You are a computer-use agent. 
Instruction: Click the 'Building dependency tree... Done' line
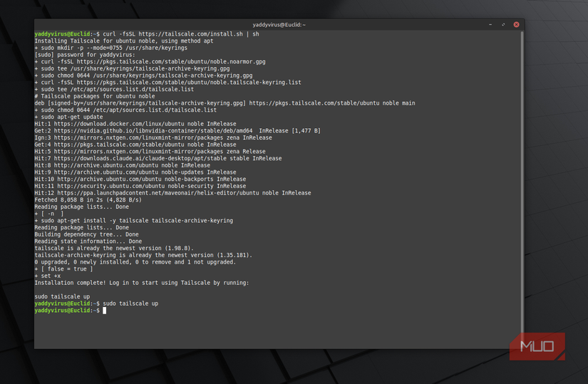[x=87, y=234]
